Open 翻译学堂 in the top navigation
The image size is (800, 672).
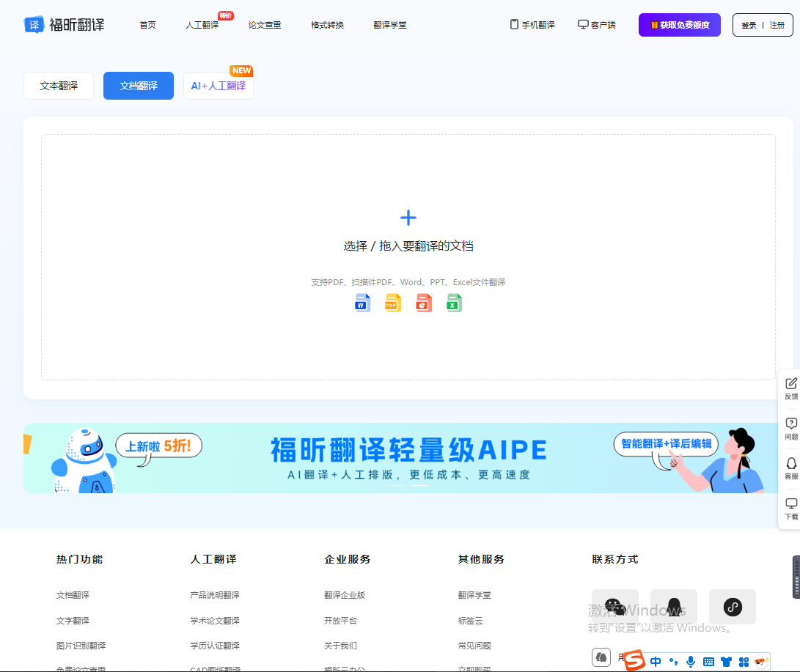click(390, 25)
